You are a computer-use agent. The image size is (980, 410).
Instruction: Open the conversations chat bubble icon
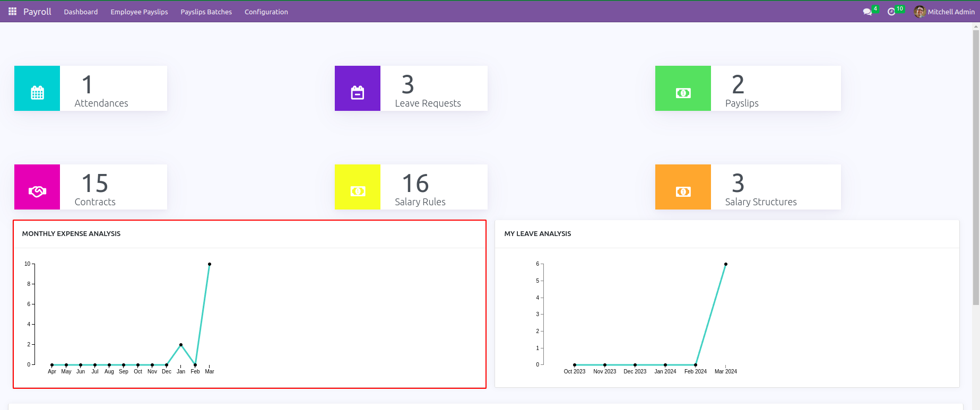[868, 12]
